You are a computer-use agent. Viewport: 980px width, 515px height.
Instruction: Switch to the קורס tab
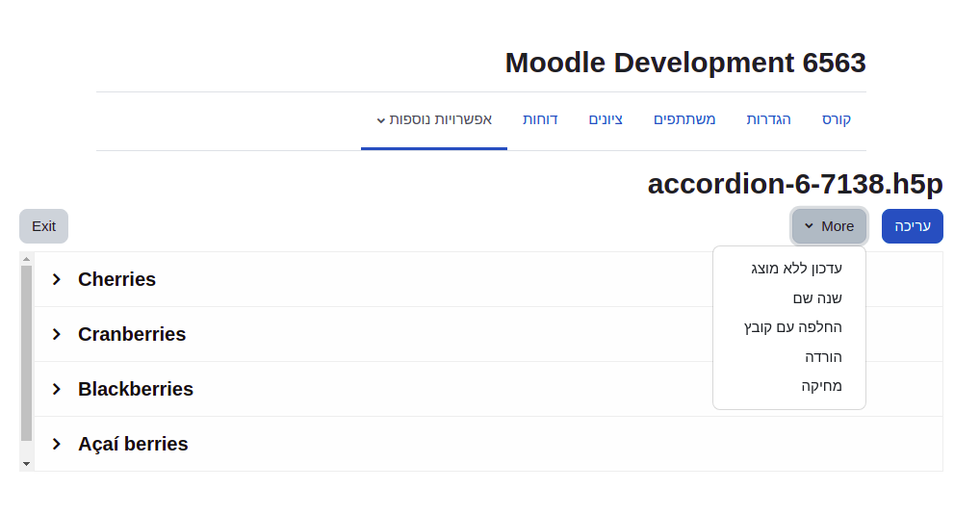(837, 120)
